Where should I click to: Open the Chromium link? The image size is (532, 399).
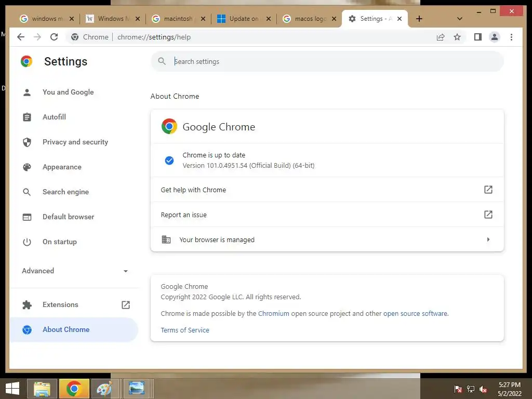click(273, 313)
